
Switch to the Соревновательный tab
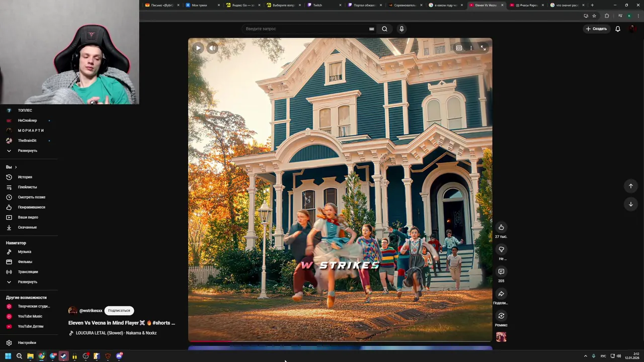[x=406, y=5]
